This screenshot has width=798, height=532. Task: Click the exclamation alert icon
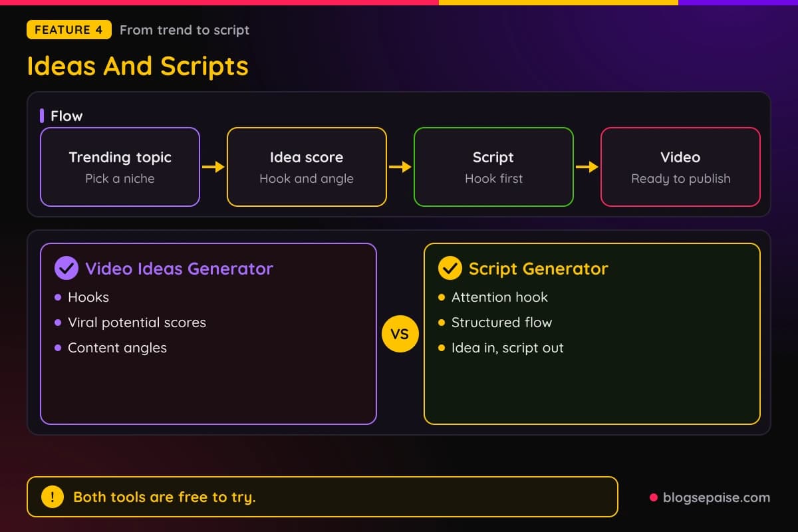pos(53,497)
